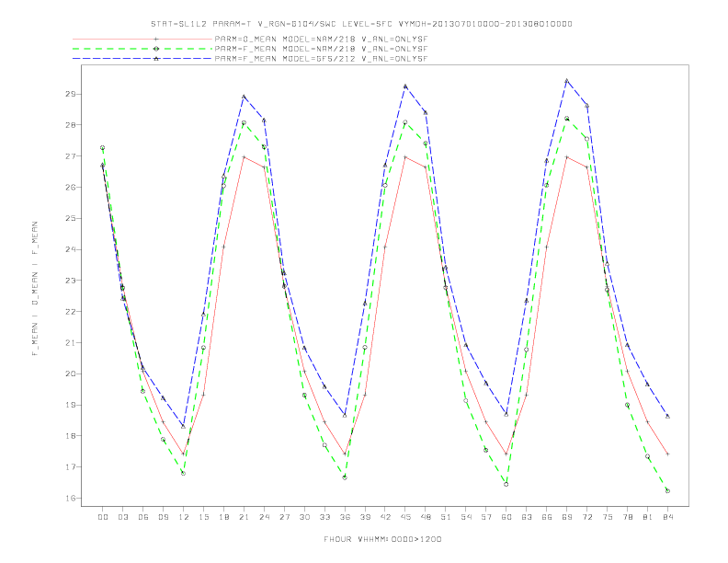Click the y-axis tick label 25
Viewport: 728px width, 563px height.
pos(71,218)
